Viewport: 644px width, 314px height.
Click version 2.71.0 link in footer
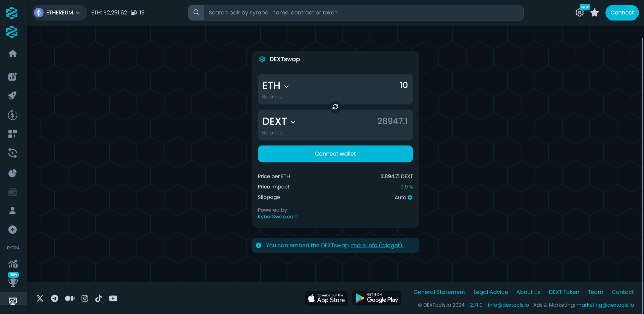476,305
